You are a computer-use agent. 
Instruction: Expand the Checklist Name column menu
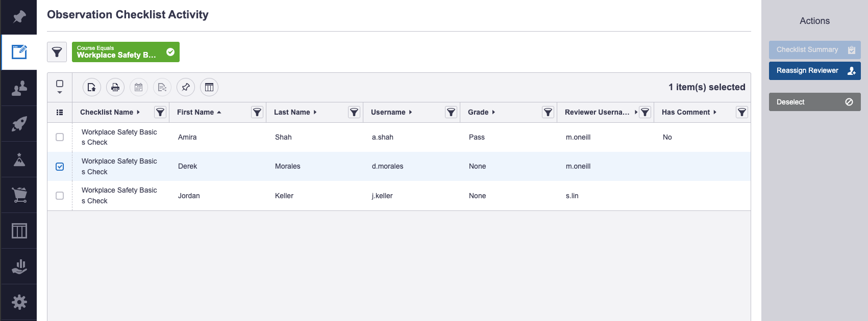(x=138, y=112)
